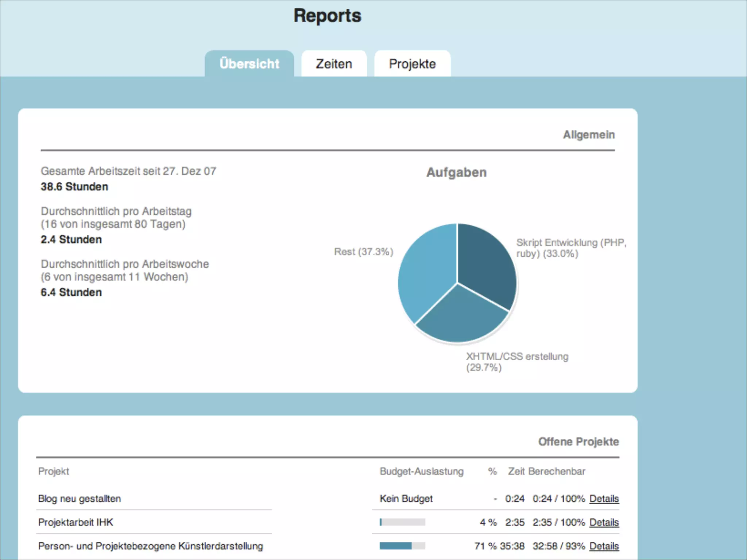This screenshot has width=747, height=560.
Task: Open Details for Projektarbeit IHK
Action: [x=604, y=522]
